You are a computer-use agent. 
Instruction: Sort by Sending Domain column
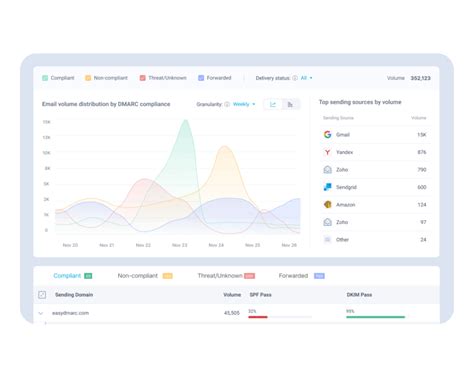pyautogui.click(x=74, y=295)
